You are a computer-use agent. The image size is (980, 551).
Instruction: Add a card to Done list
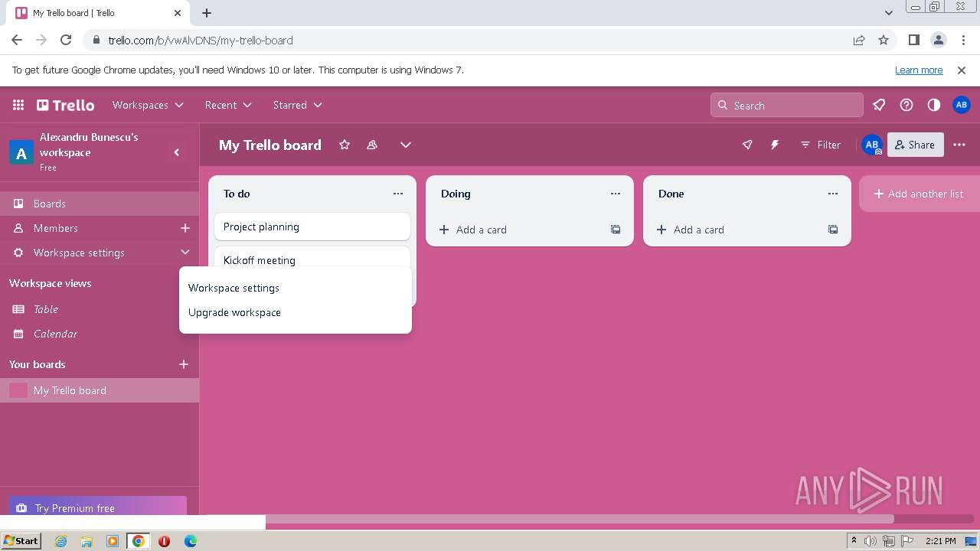[x=735, y=230]
